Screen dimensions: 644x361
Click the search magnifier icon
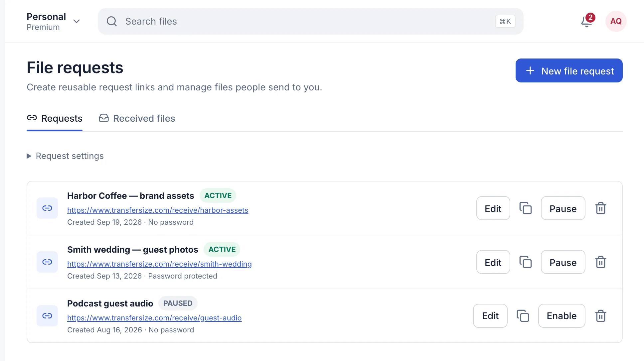[x=112, y=21]
